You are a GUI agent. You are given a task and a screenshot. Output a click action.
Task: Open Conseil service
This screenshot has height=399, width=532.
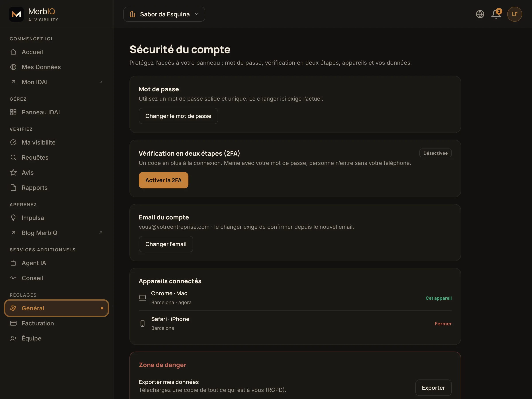click(57, 278)
